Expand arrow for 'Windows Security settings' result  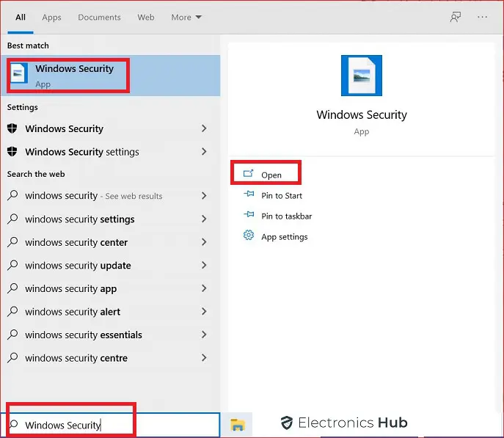point(204,151)
